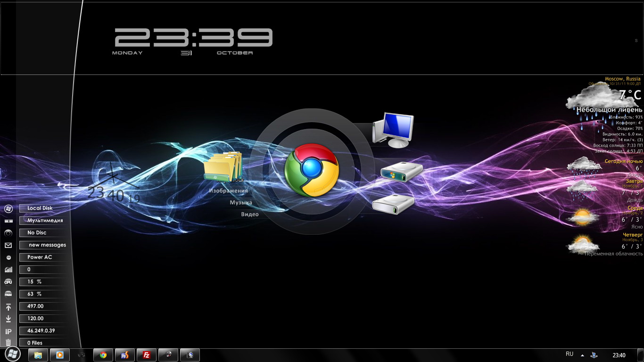Open the large Google Chrome dock icon
644x362 pixels.
(312, 170)
